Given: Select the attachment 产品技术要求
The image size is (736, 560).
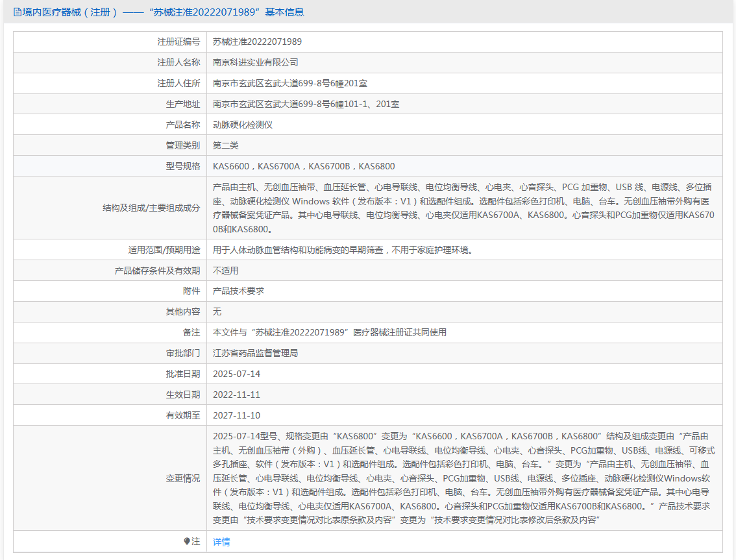Looking at the screenshot, I should 238,291.
